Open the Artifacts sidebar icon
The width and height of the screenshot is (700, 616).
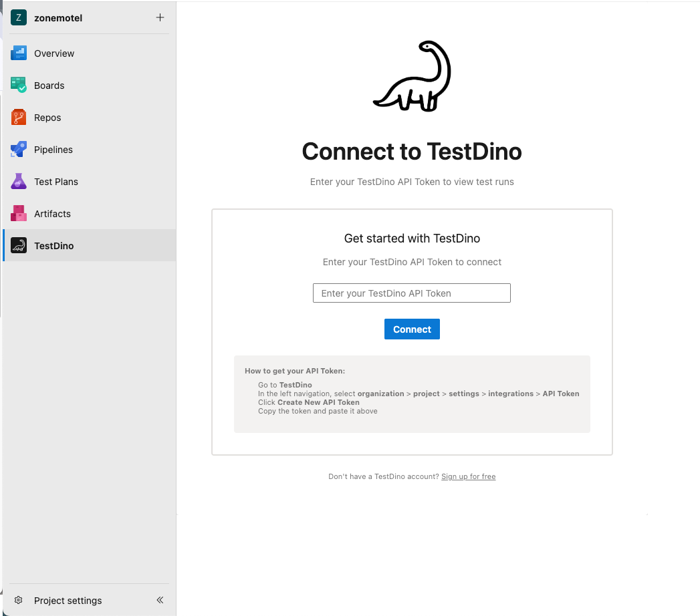coord(17,213)
